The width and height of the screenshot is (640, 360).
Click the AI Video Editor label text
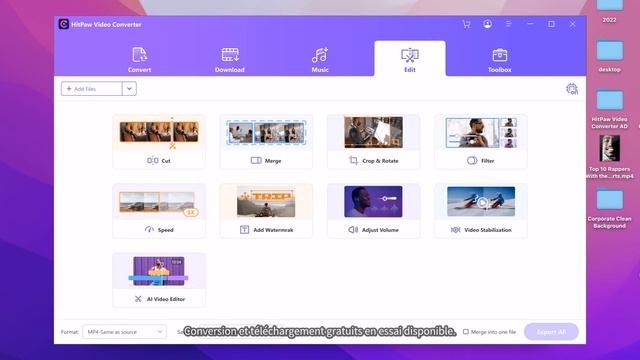click(x=166, y=299)
